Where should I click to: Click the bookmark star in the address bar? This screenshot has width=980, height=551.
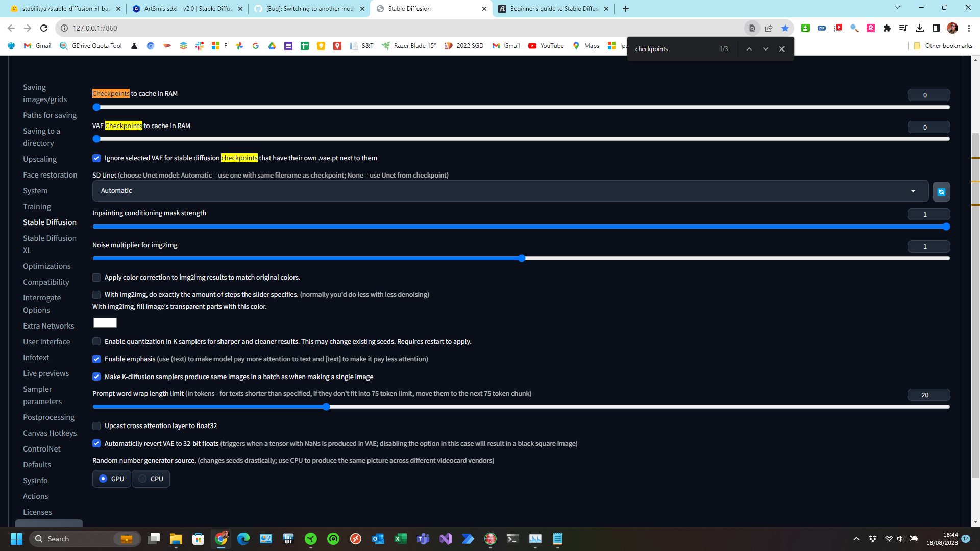pyautogui.click(x=786, y=28)
